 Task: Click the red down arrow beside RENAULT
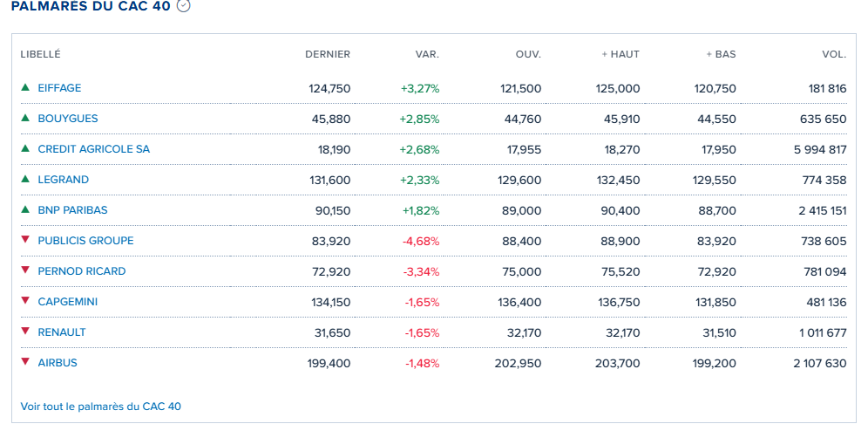pyautogui.click(x=25, y=332)
